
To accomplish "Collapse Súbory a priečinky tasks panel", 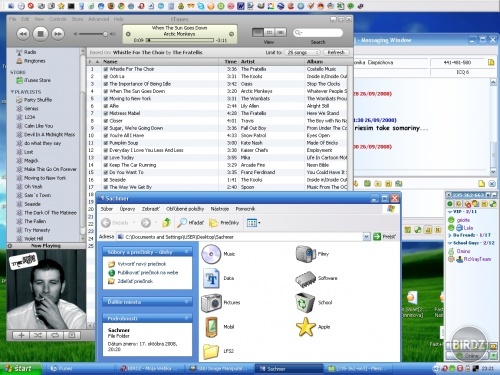I will point(186,252).
